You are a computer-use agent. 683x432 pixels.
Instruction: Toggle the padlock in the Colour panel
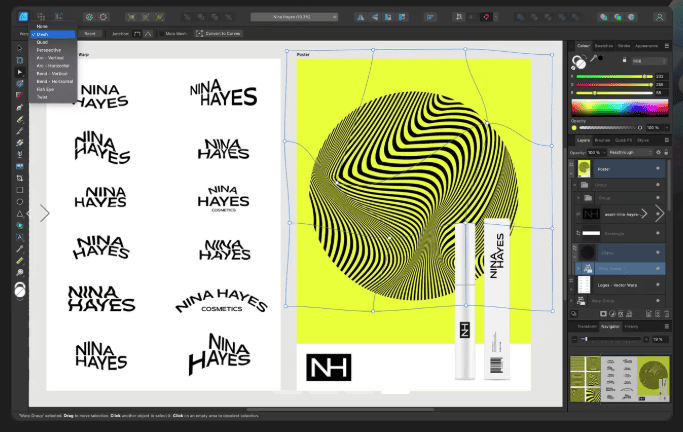pyautogui.click(x=624, y=60)
